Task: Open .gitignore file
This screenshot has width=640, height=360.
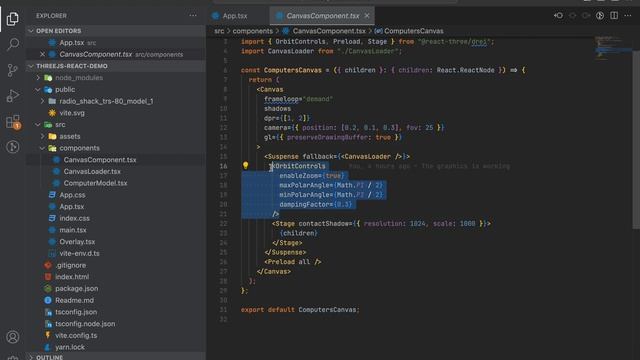Action: 71,265
